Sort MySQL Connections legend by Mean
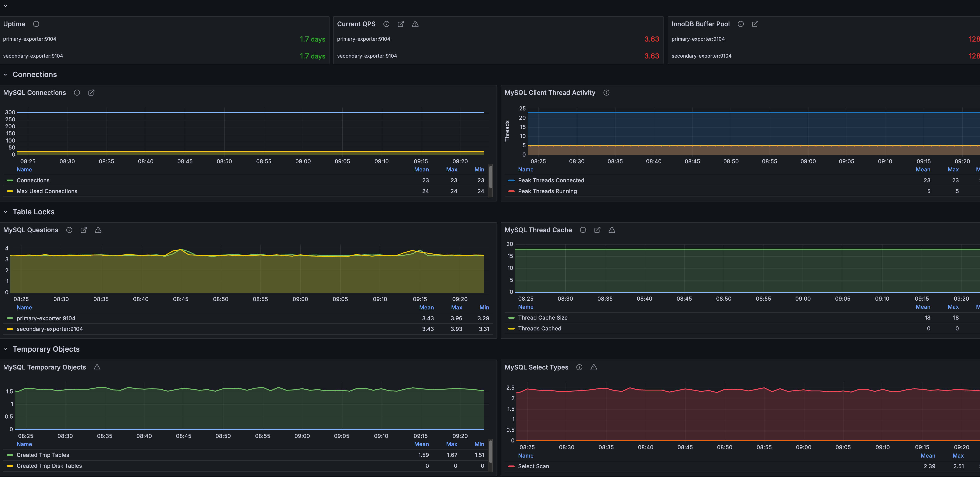The width and height of the screenshot is (980, 477). [421, 169]
